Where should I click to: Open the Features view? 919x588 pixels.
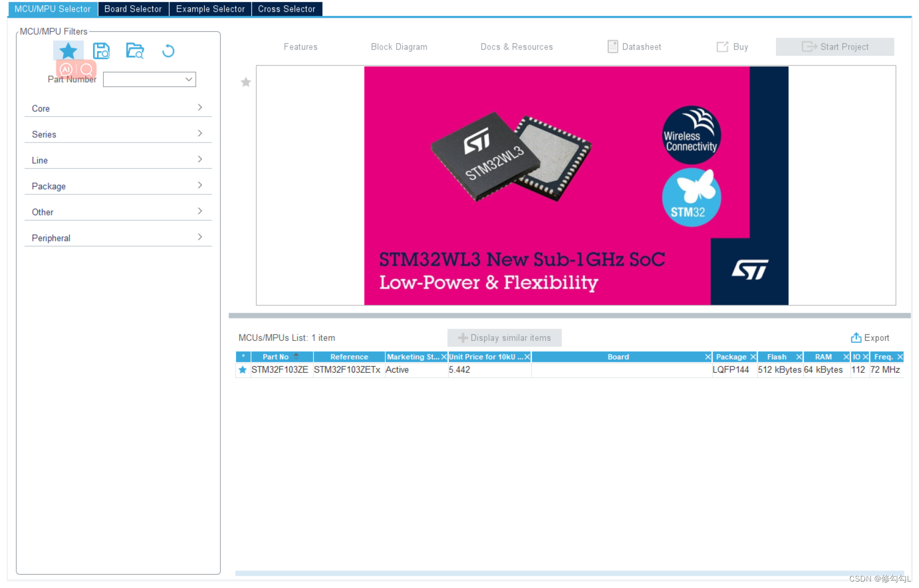300,47
